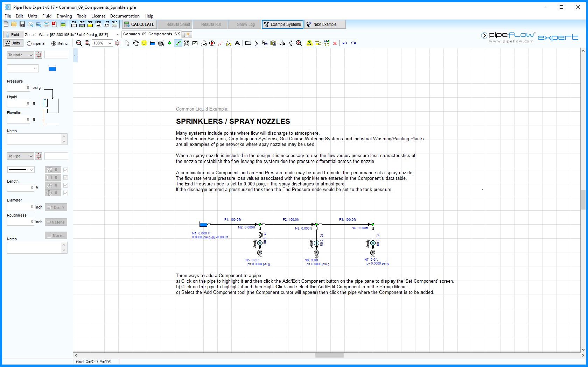The width and height of the screenshot is (588, 367).
Task: Switch to the Common_09_Components_S.X tab
Action: click(152, 34)
